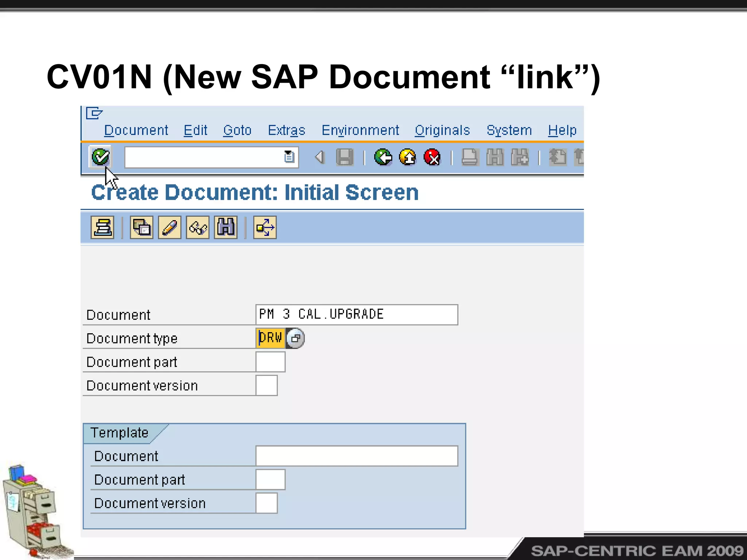This screenshot has width=747, height=560.
Task: Open value help for Document type
Action: coord(295,338)
